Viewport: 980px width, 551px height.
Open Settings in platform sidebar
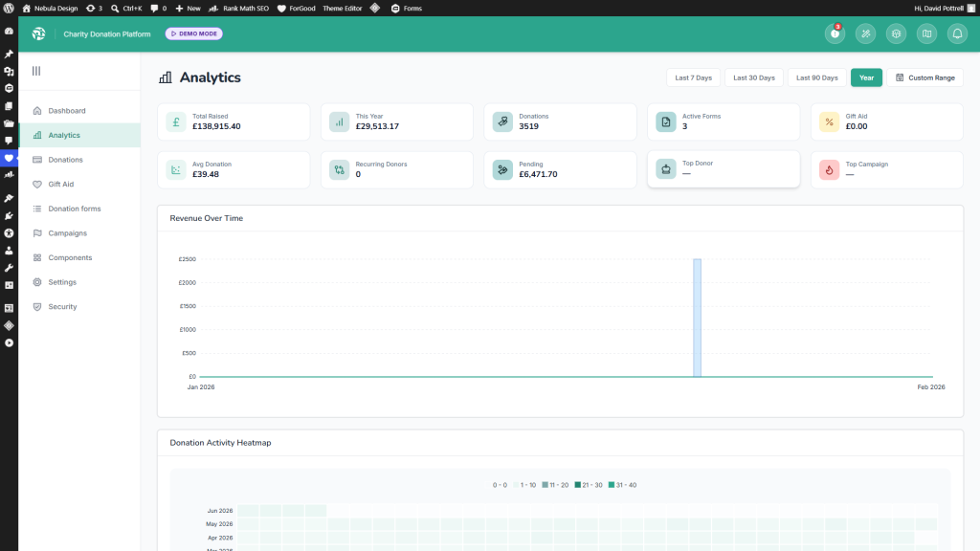coord(79,282)
